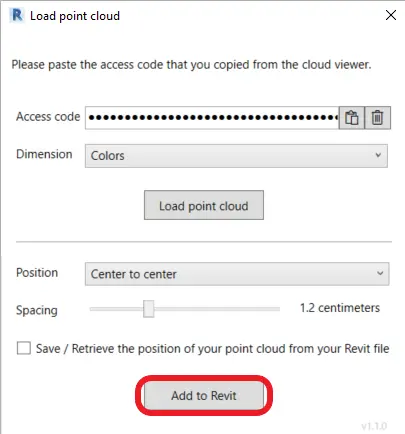Image resolution: width=405 pixels, height=434 pixels.
Task: Clear access code with trash icon
Action: click(x=377, y=118)
